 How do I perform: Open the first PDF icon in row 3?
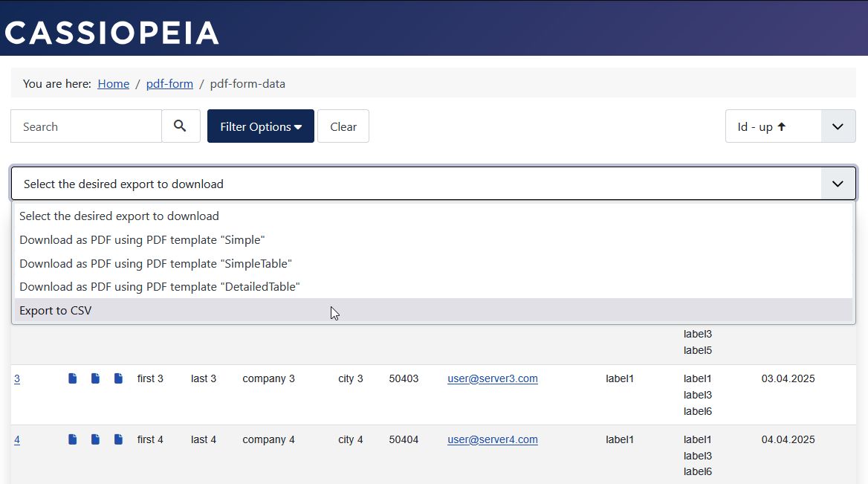click(72, 378)
